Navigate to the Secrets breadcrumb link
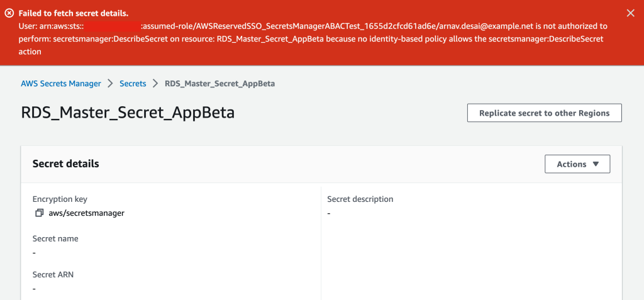The height and width of the screenshot is (300, 644). (133, 84)
